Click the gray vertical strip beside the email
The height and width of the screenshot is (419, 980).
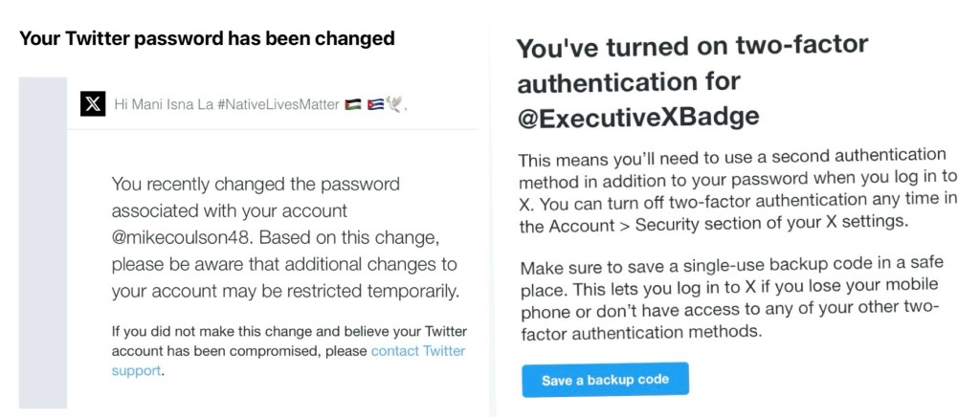[43, 239]
